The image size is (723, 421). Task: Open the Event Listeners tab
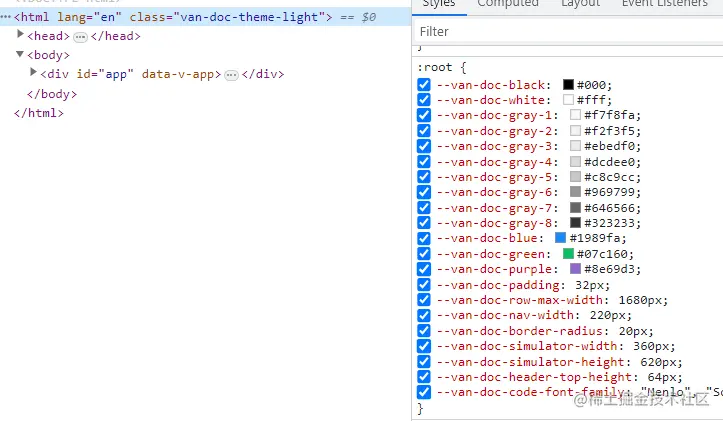pos(664,4)
